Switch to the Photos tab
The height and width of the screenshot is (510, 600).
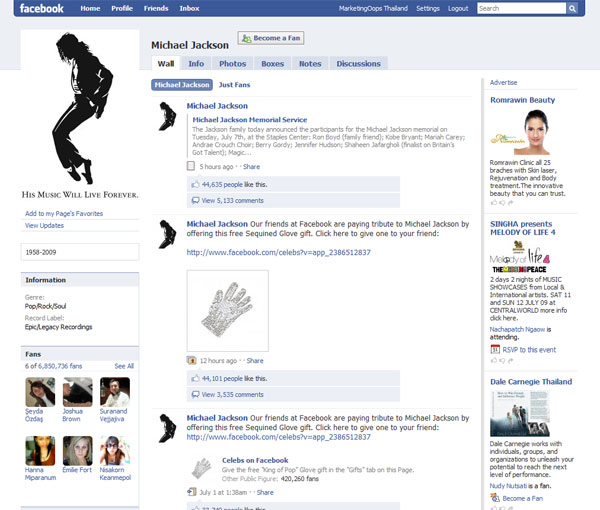point(233,64)
